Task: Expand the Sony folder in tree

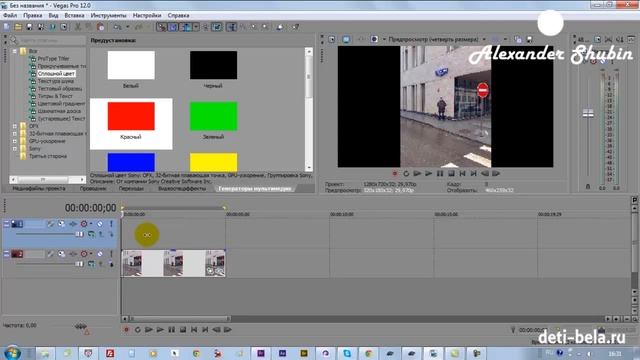Action: tap(15, 149)
